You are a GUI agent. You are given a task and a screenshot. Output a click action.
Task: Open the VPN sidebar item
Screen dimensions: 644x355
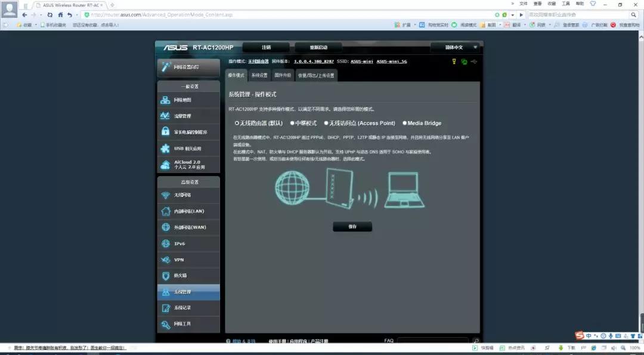tap(188, 260)
